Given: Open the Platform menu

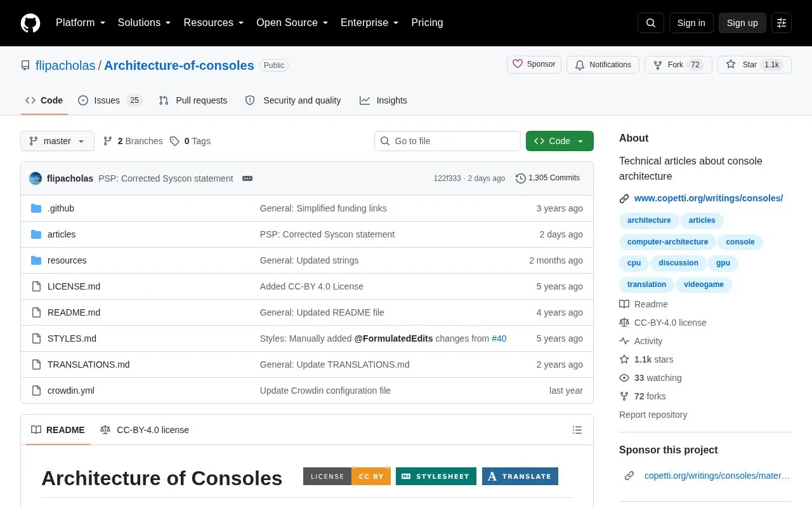Looking at the screenshot, I should coord(81,23).
